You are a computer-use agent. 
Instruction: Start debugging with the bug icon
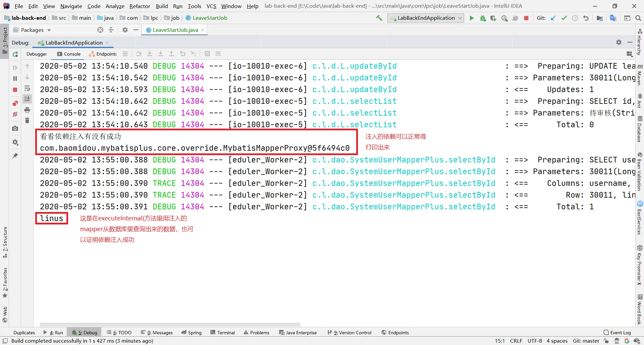coord(483,18)
